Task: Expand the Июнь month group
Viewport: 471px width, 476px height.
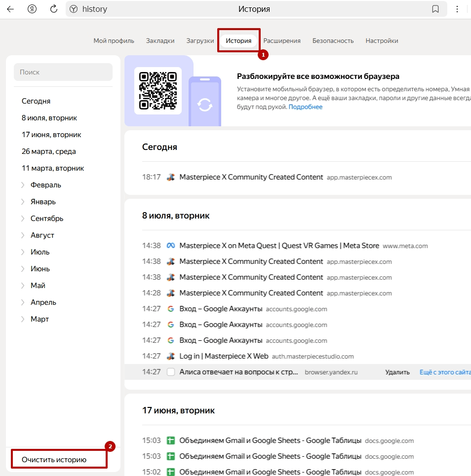Action: click(23, 269)
